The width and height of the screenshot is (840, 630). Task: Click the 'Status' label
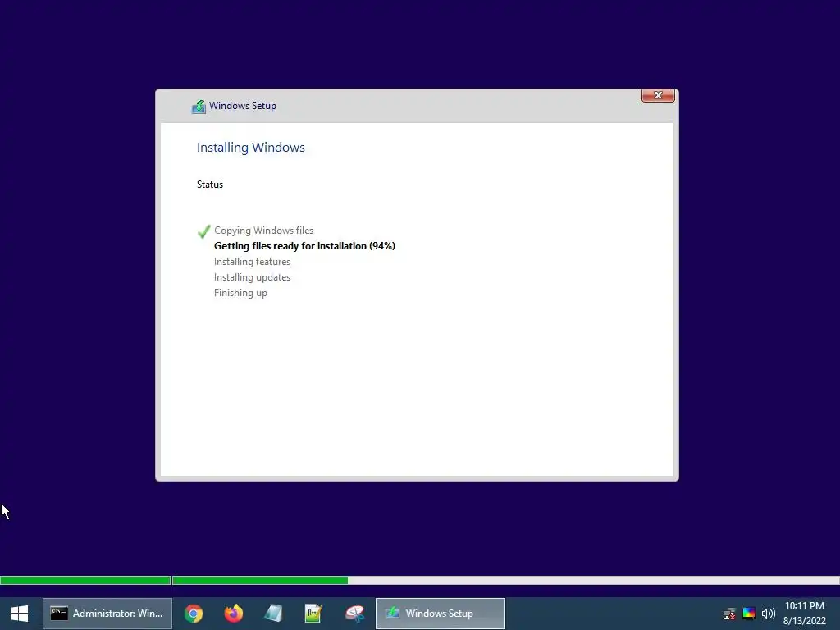click(x=209, y=185)
